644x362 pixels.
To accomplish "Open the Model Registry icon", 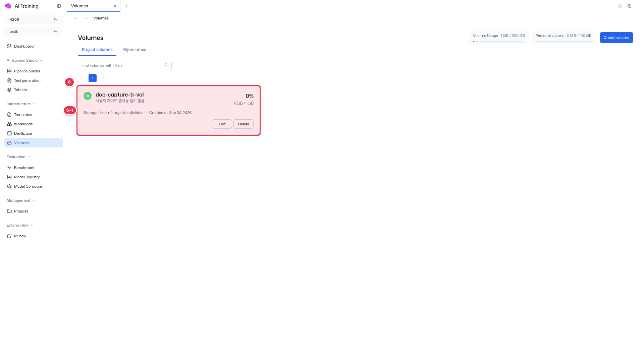I will tap(9, 177).
